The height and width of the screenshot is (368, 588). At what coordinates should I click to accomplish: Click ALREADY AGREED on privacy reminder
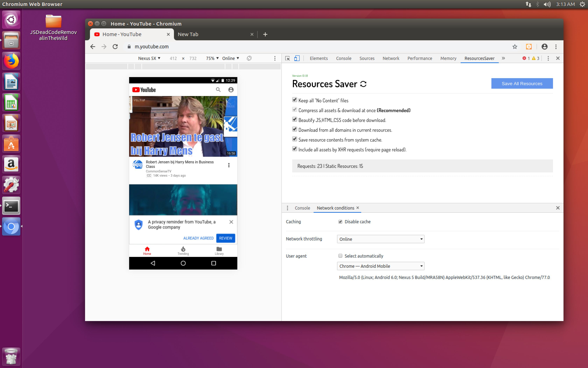[198, 238]
